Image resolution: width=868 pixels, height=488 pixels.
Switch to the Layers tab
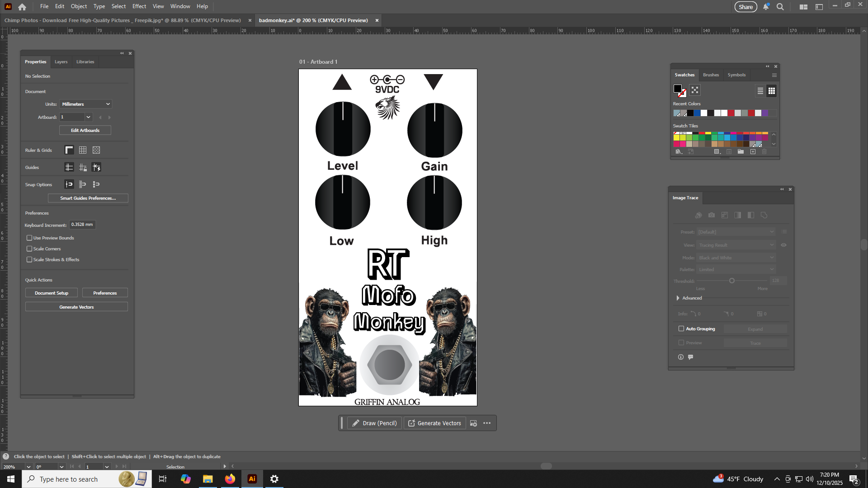61,62
